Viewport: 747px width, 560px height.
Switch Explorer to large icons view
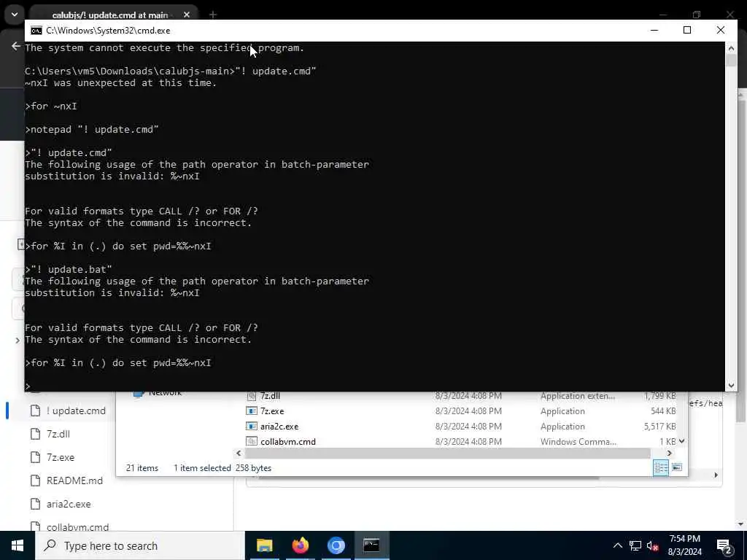click(677, 467)
